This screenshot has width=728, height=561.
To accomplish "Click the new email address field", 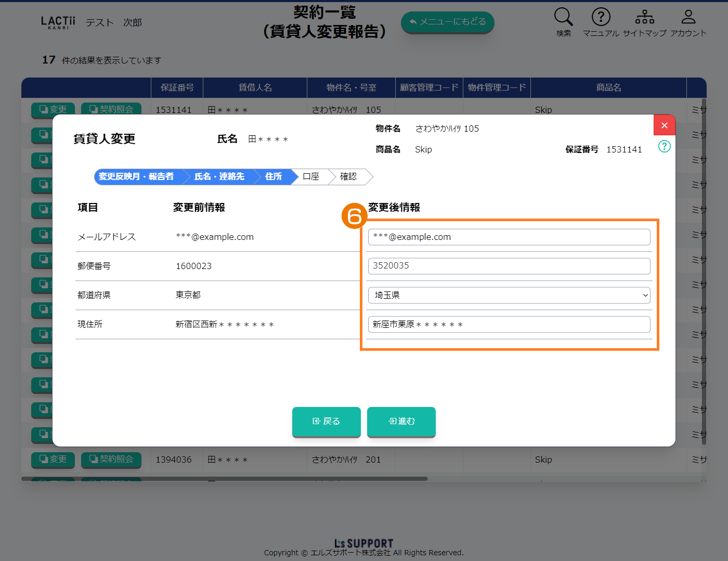I will 509,237.
